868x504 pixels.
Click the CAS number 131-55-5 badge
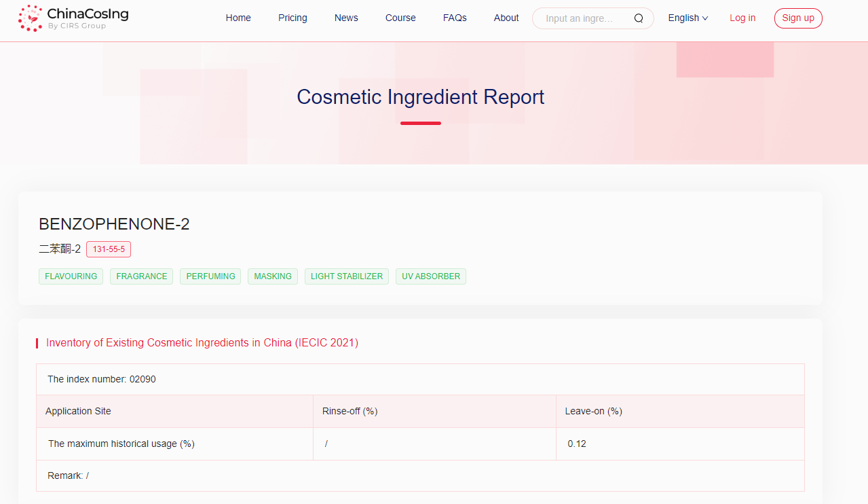(109, 249)
